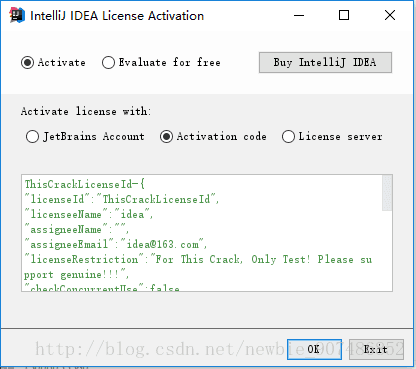Click scrollbar track below the thumb
416x369 pixels.
point(387,251)
